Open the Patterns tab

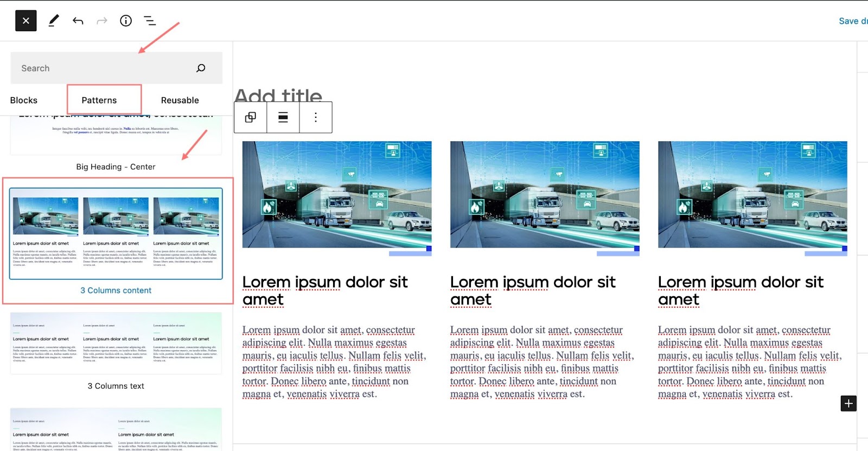click(x=99, y=100)
